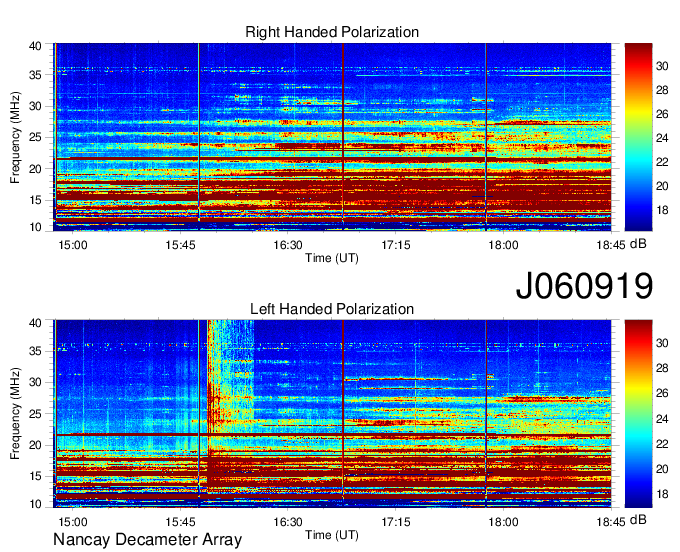680x552 pixels.
Task: Click the 'Nancay Decameter Array' caption
Action: coord(147,540)
